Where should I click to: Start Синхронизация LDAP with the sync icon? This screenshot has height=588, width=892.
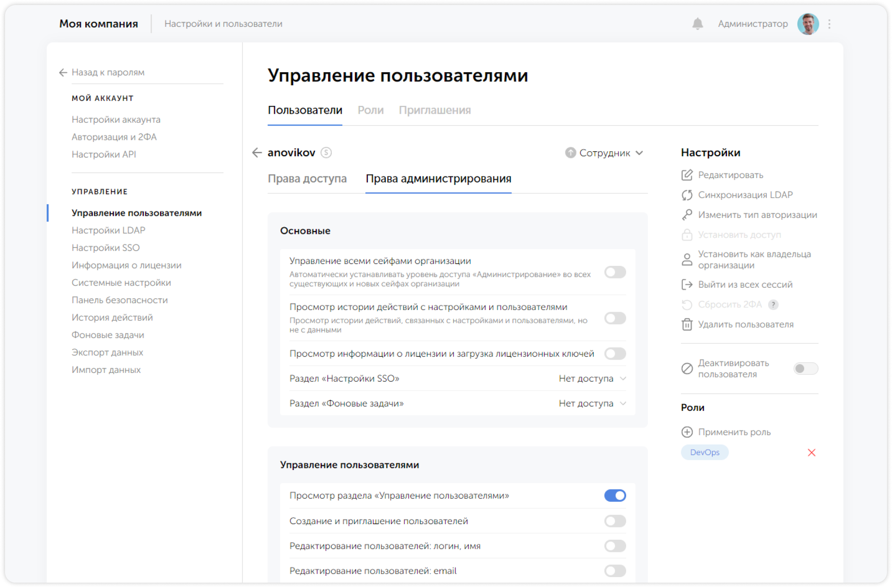click(x=687, y=195)
